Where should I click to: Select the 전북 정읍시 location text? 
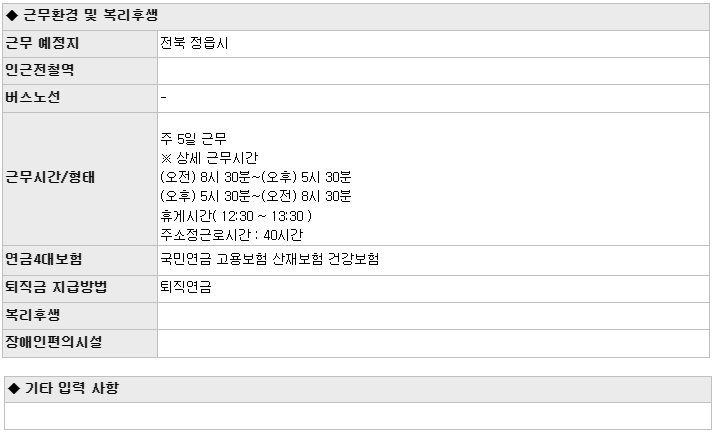(194, 43)
